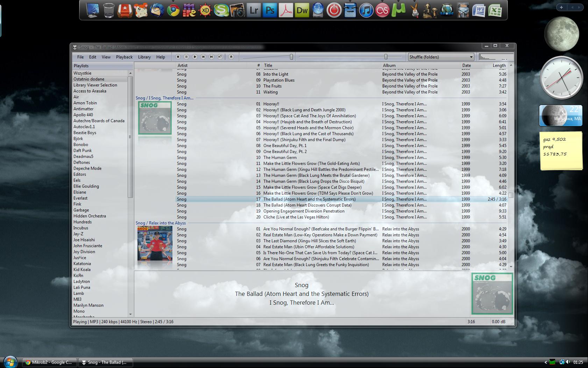The height and width of the screenshot is (368, 588).
Task: Launch Thunderbird from the dock
Action: tap(157, 10)
